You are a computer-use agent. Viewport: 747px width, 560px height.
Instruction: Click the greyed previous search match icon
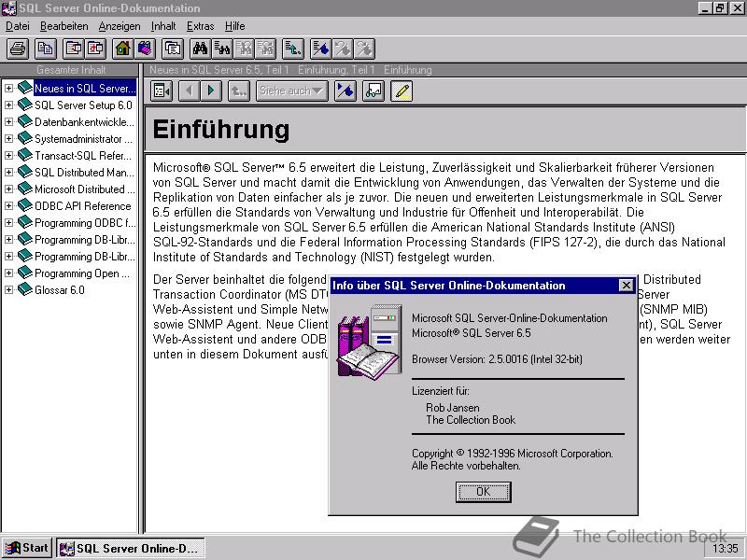[244, 49]
